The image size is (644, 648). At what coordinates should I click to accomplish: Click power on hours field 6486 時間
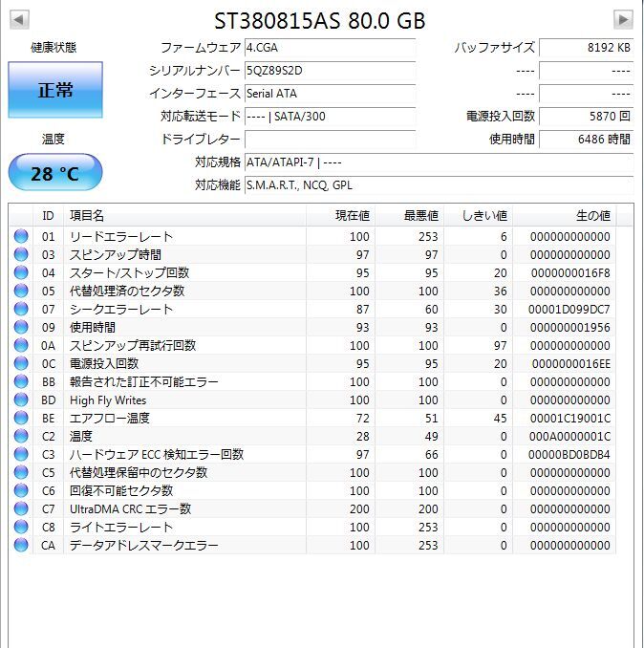tap(586, 140)
